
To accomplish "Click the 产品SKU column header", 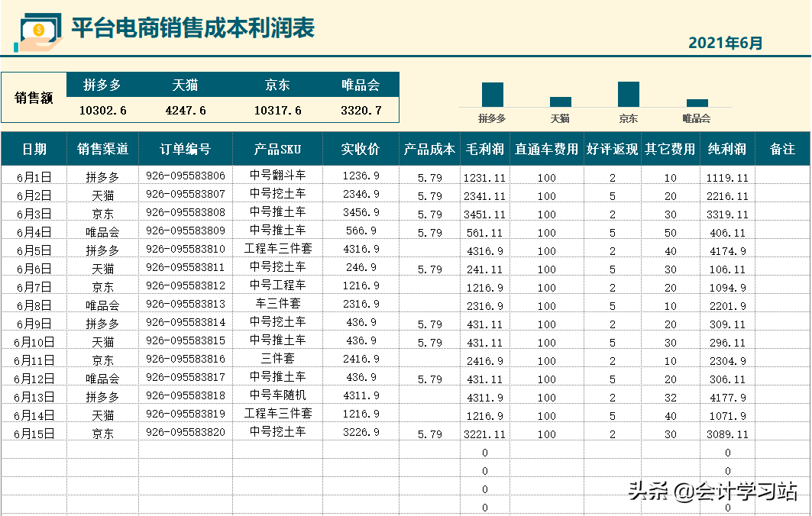I will (277, 149).
